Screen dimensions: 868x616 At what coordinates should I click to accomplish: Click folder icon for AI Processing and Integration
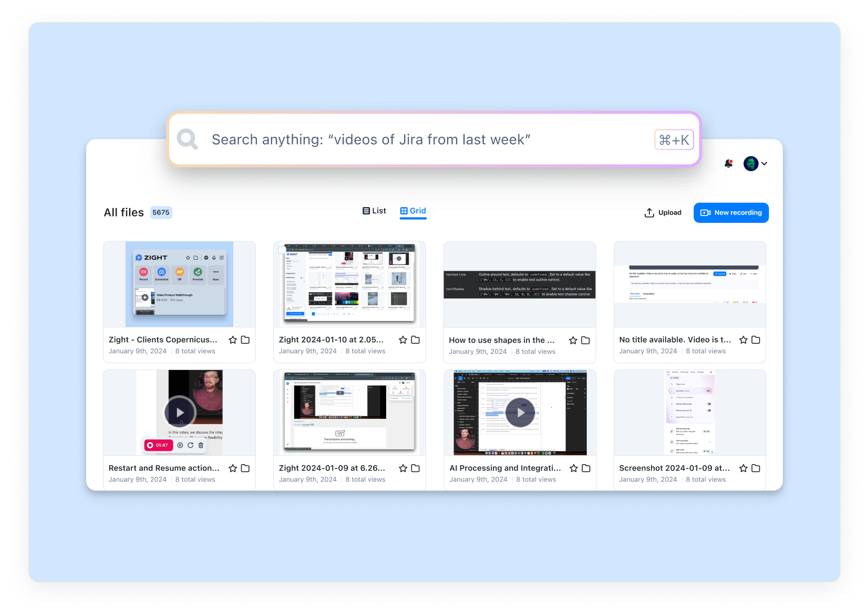(586, 468)
